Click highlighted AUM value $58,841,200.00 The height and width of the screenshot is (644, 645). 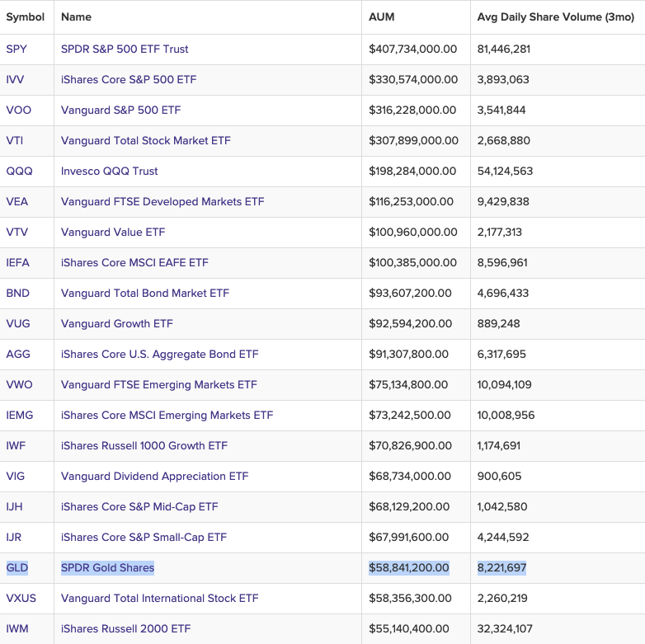tap(409, 567)
